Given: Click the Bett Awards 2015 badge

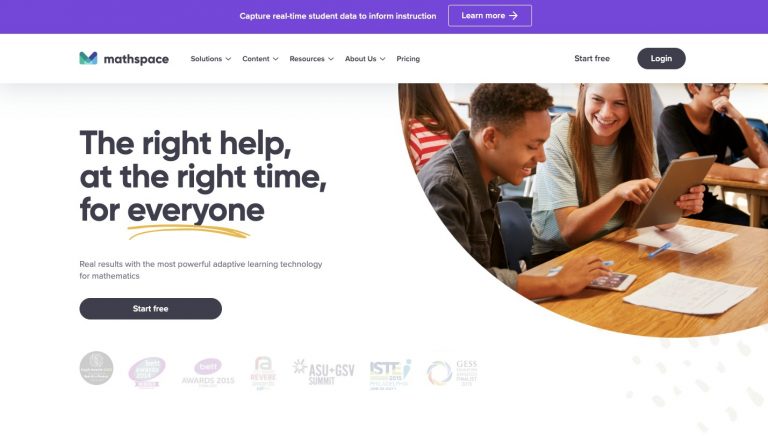Looking at the screenshot, I should pos(208,372).
